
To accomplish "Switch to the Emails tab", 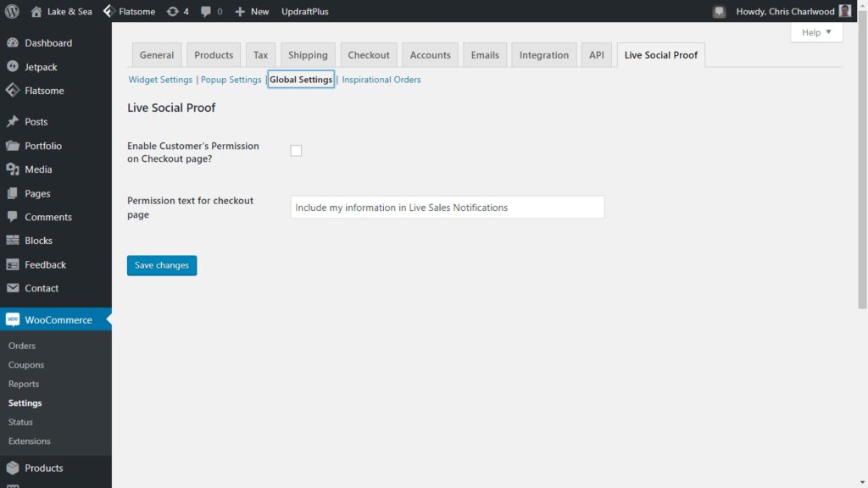I will [485, 55].
